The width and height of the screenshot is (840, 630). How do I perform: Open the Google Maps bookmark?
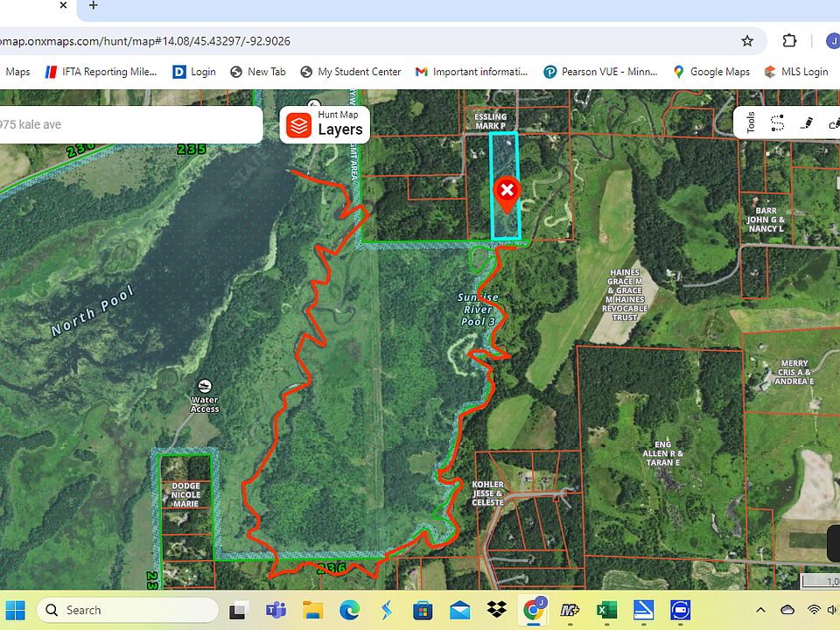point(710,72)
